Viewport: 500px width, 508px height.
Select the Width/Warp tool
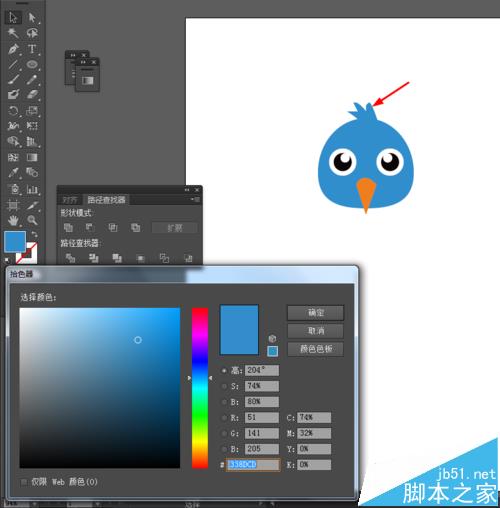tap(13, 126)
